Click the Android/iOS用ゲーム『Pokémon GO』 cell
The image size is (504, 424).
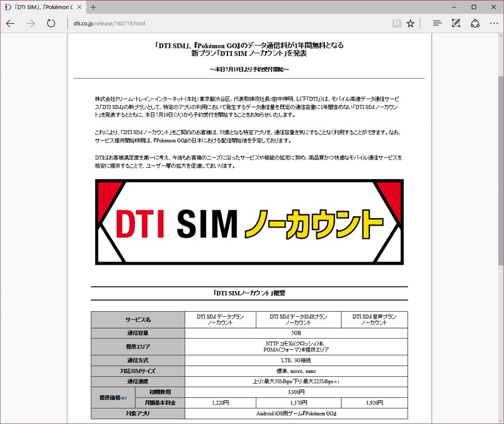point(296,413)
